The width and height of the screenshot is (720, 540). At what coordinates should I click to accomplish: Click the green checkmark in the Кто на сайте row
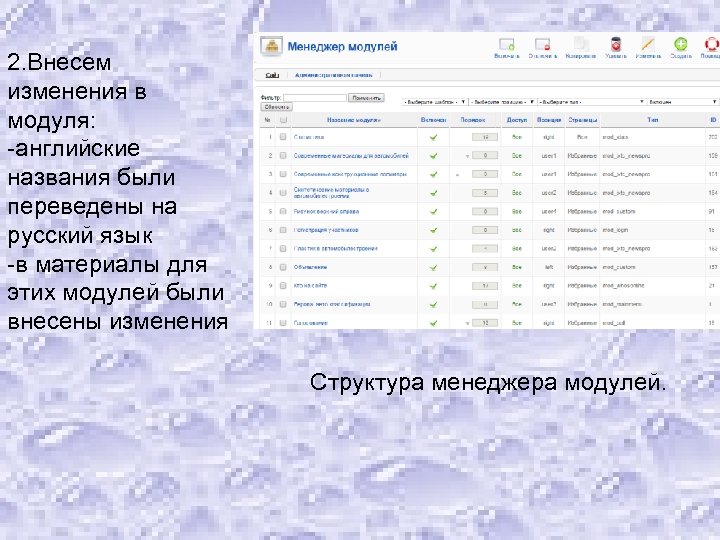click(x=433, y=286)
